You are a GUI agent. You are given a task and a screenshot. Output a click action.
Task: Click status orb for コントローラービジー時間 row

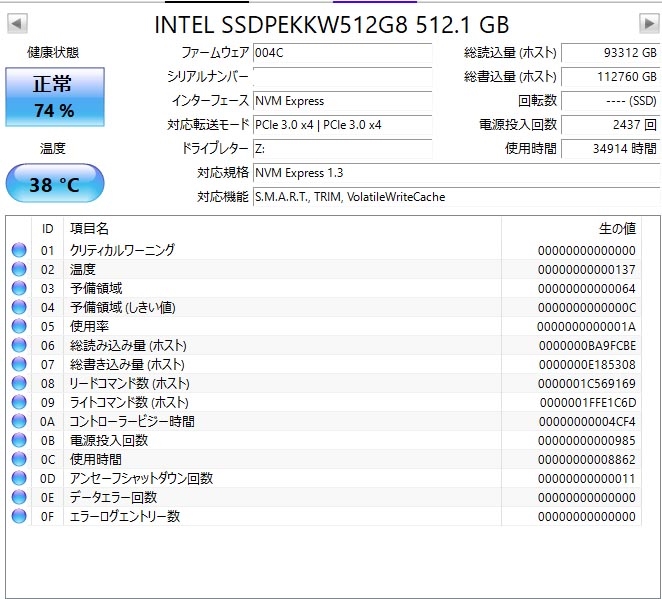click(x=18, y=422)
